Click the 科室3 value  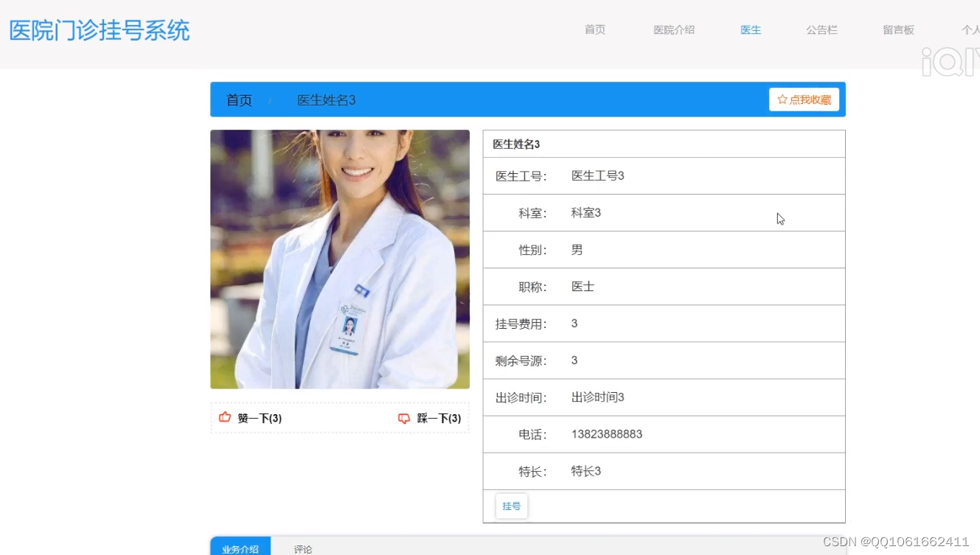586,213
